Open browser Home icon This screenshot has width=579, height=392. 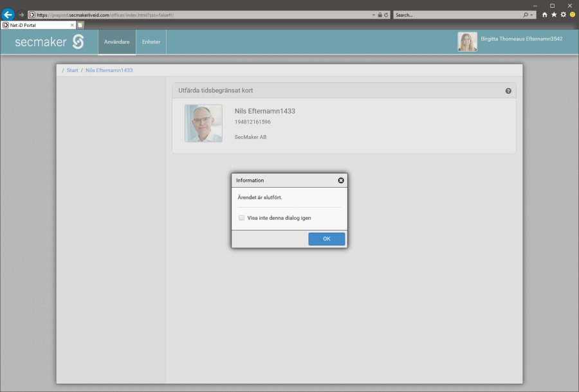click(x=545, y=15)
